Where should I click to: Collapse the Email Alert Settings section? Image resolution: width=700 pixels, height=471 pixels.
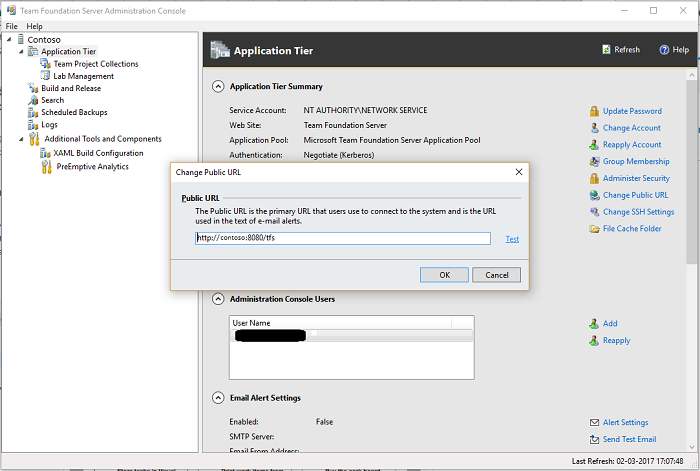click(218, 397)
